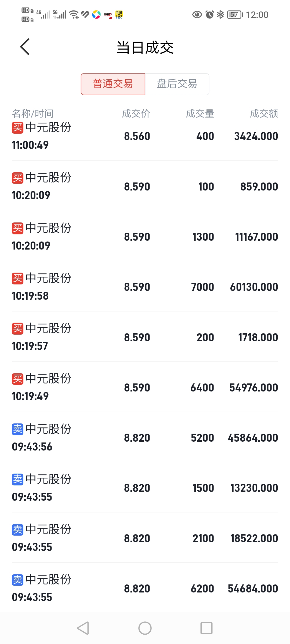The width and height of the screenshot is (290, 644).
Task: Open trade with amount 859.000
Action: 145,186
